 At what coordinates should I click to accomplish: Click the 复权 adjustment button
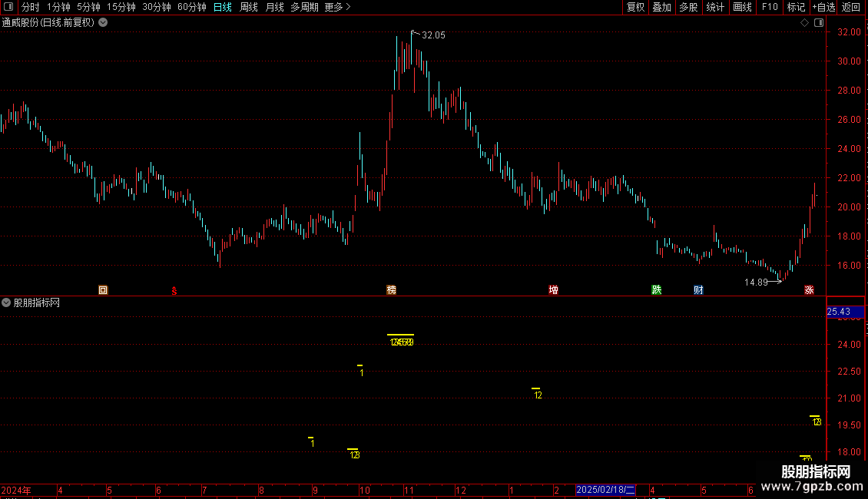tap(635, 7)
